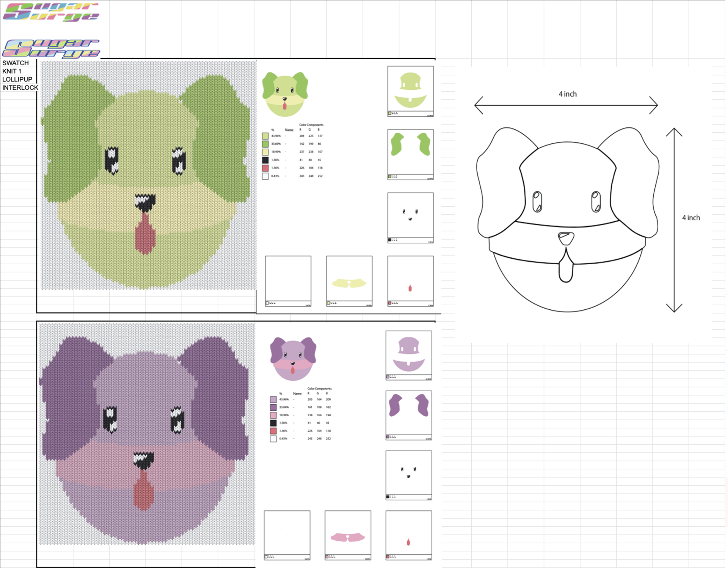The height and width of the screenshot is (568, 728).
Task: Click the light purple 43.96% color swatch
Action: coord(273,399)
